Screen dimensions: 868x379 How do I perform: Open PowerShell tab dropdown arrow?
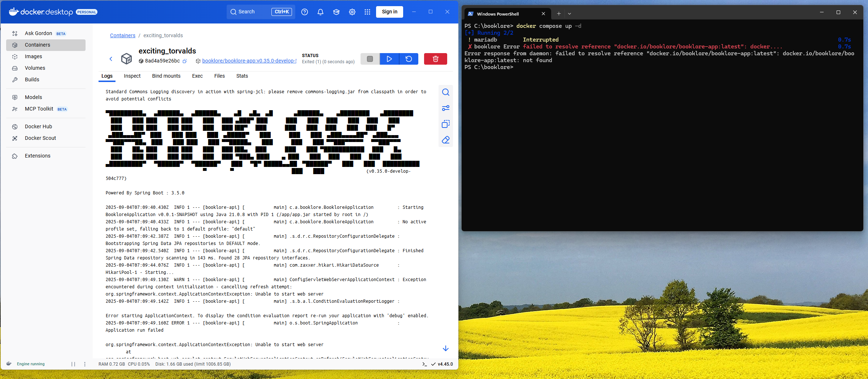point(570,14)
